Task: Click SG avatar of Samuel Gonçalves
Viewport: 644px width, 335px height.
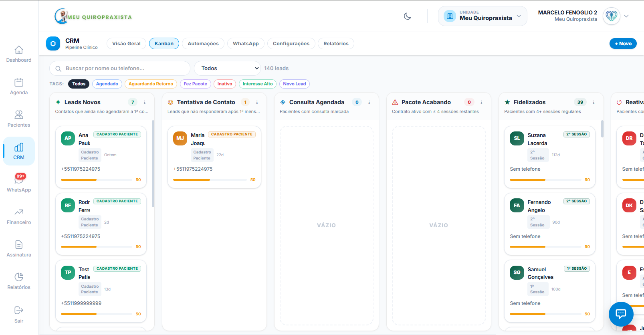Action: click(517, 272)
